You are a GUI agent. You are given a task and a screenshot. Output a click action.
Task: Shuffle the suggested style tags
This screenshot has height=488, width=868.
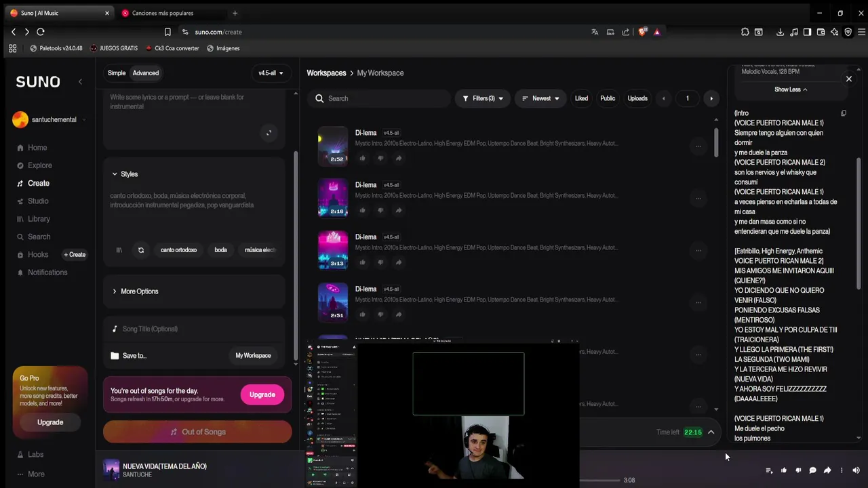point(141,250)
